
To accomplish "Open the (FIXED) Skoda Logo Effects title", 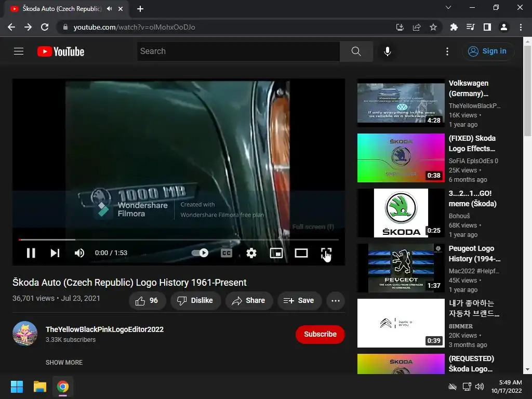I will tap(472, 143).
